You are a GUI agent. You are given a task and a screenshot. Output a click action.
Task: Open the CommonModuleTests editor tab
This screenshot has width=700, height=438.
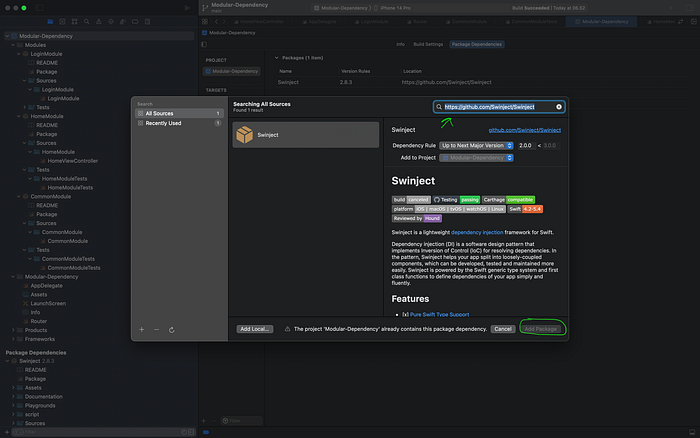531,21
